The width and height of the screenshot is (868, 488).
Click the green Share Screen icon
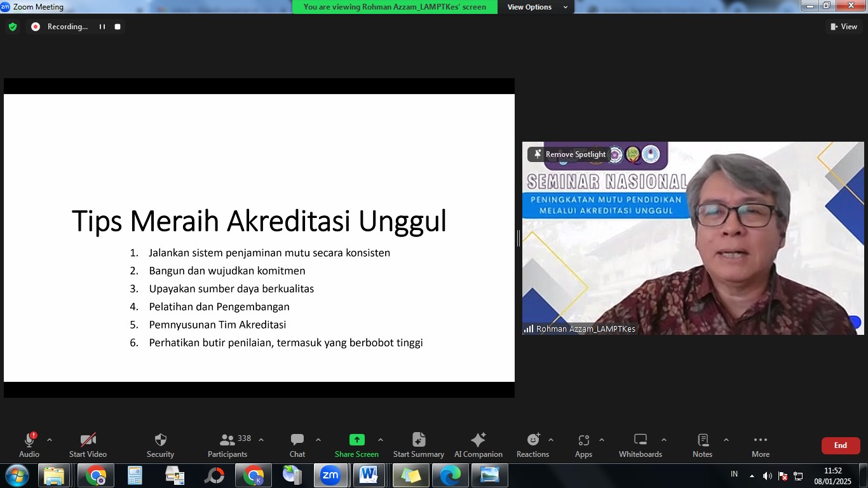pos(356,440)
